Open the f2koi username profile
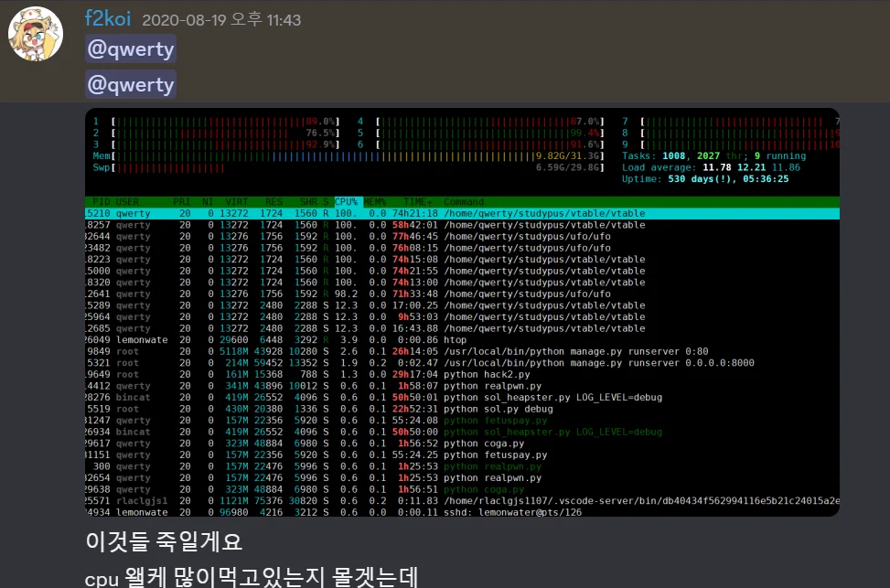 click(x=108, y=18)
